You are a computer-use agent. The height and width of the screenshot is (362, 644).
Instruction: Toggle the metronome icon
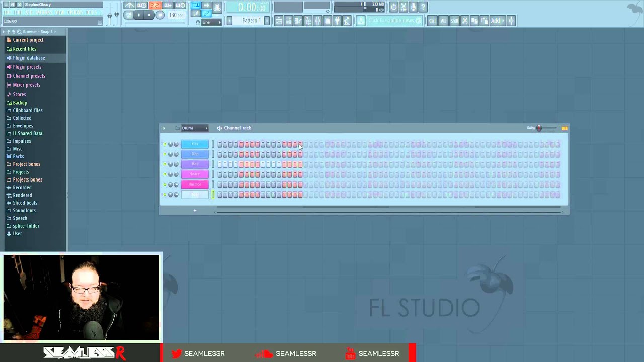(129, 6)
